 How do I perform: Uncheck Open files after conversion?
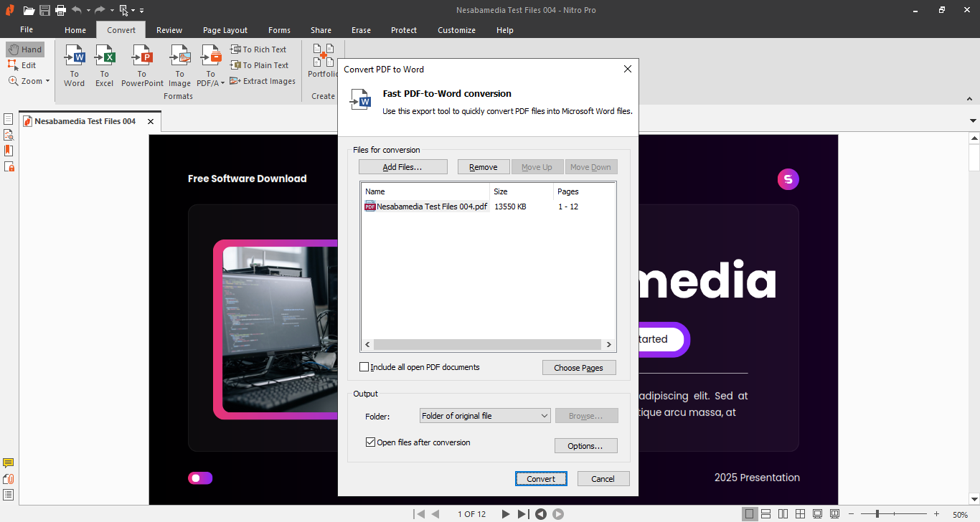(x=371, y=442)
